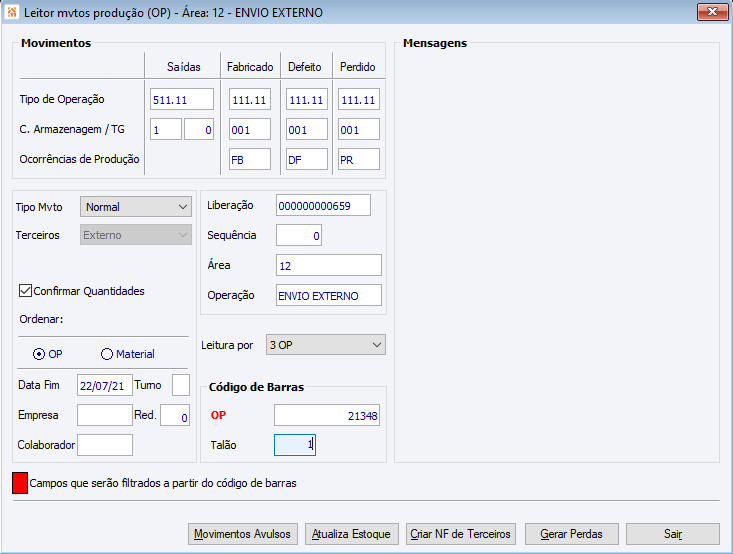Click the Área field with value 12
The height and width of the screenshot is (554, 733).
pyautogui.click(x=329, y=265)
